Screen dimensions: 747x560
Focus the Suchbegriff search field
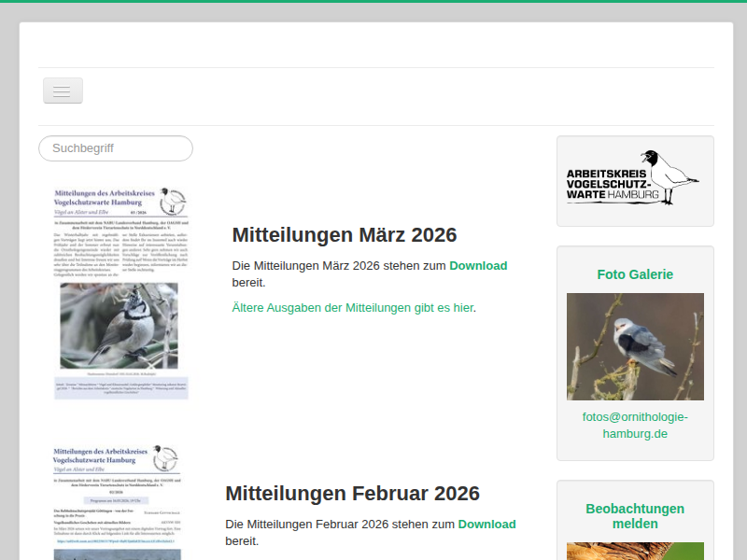click(x=116, y=148)
